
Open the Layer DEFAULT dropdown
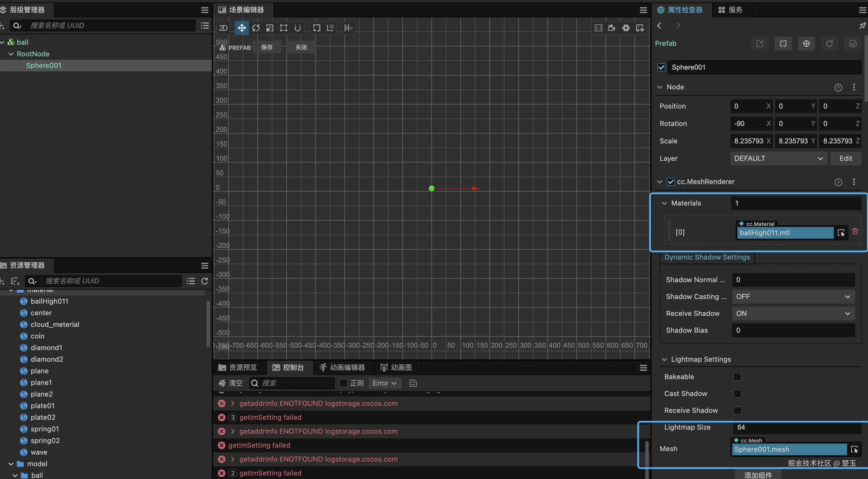pos(778,159)
